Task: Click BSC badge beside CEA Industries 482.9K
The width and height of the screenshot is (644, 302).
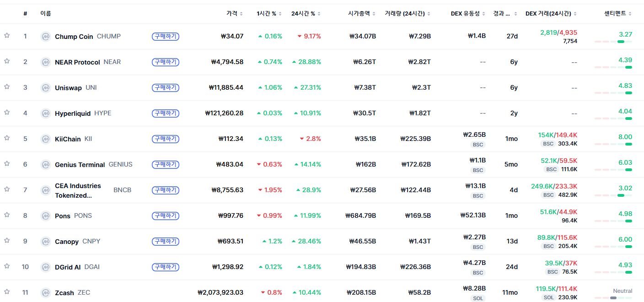Action: click(x=548, y=195)
